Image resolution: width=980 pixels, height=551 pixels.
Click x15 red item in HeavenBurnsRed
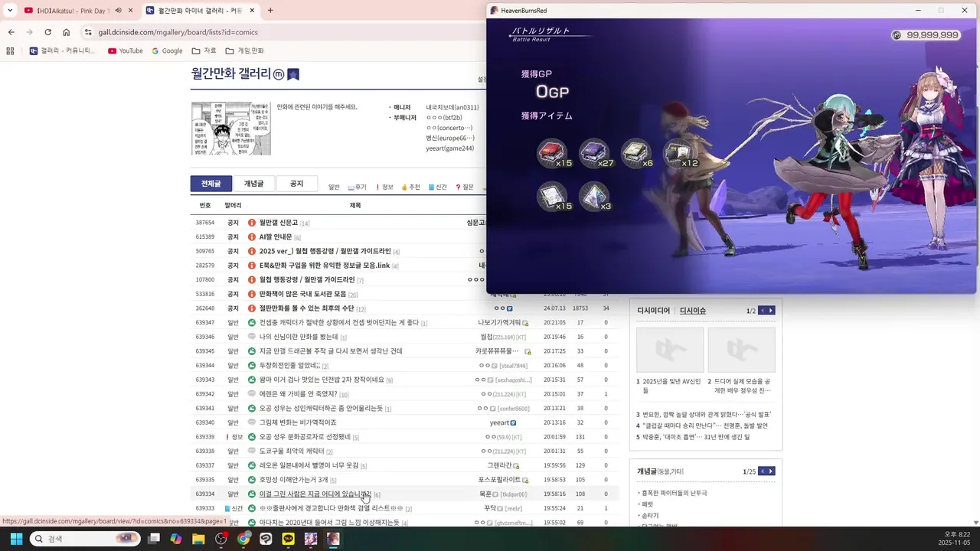coord(553,154)
